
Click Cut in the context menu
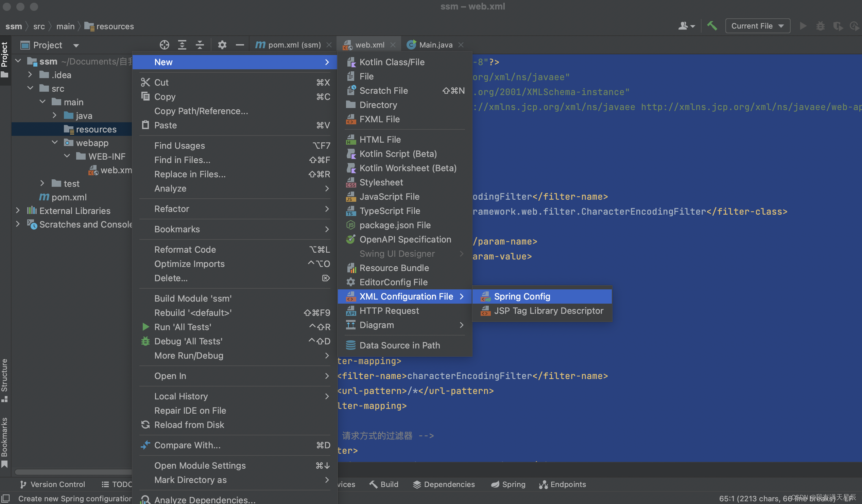pos(235,82)
